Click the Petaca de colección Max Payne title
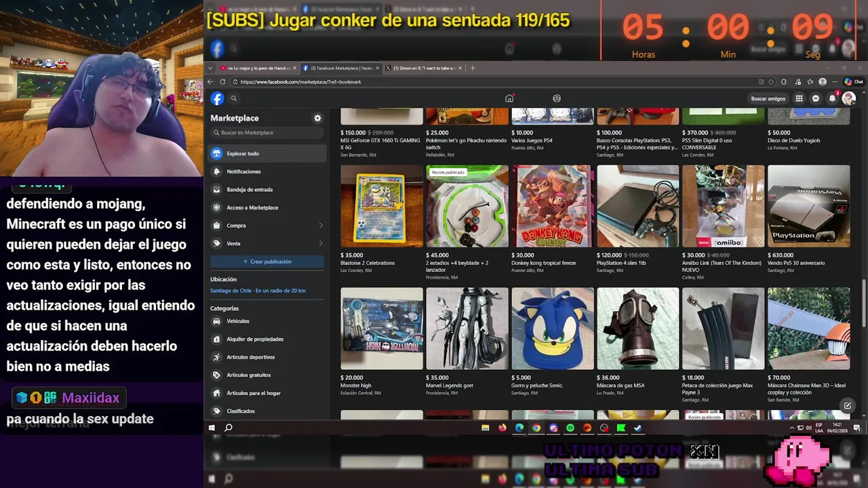This screenshot has width=868, height=488. click(x=719, y=389)
